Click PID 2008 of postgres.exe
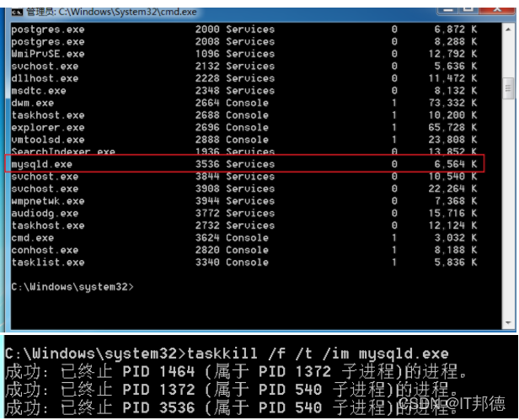 click(207, 41)
